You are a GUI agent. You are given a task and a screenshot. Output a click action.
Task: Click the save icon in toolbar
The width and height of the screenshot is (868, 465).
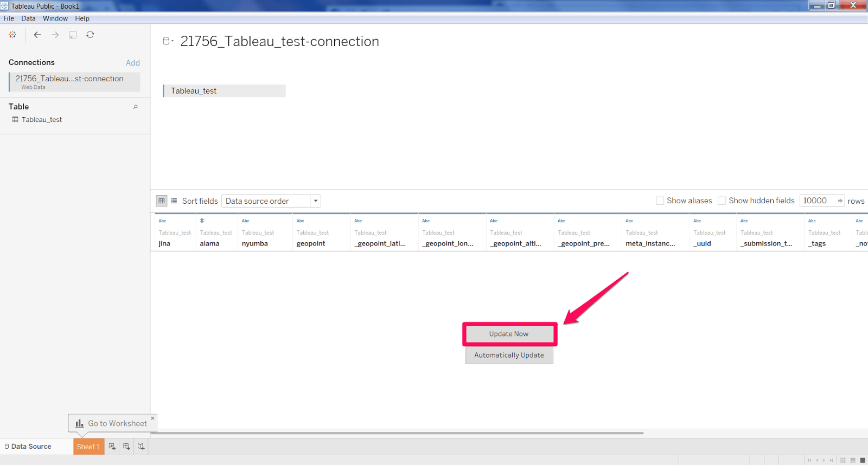coord(73,35)
